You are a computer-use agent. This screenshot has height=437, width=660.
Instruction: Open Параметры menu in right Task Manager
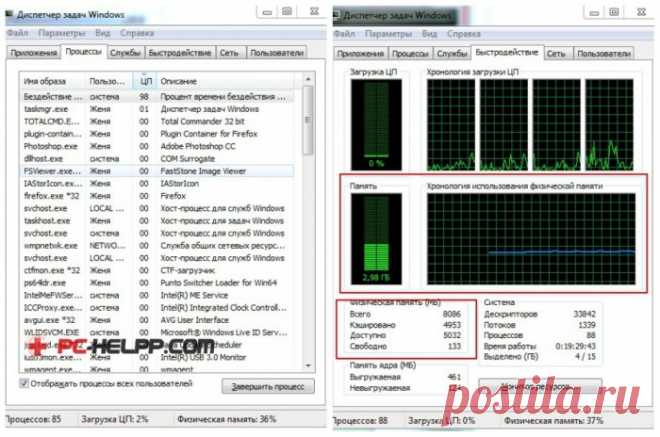(x=388, y=34)
